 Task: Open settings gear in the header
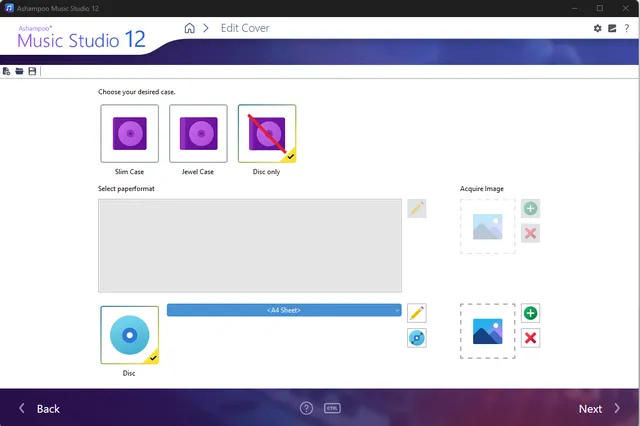598,28
